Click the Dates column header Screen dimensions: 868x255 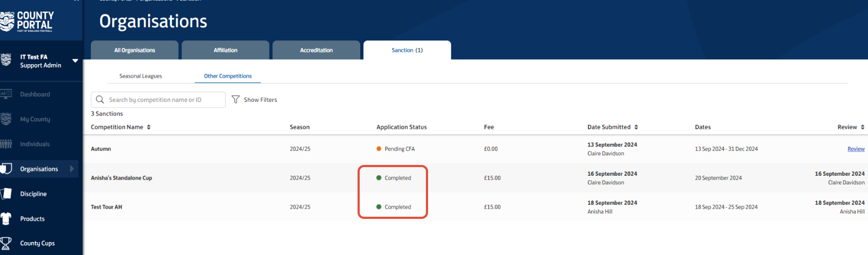[703, 127]
